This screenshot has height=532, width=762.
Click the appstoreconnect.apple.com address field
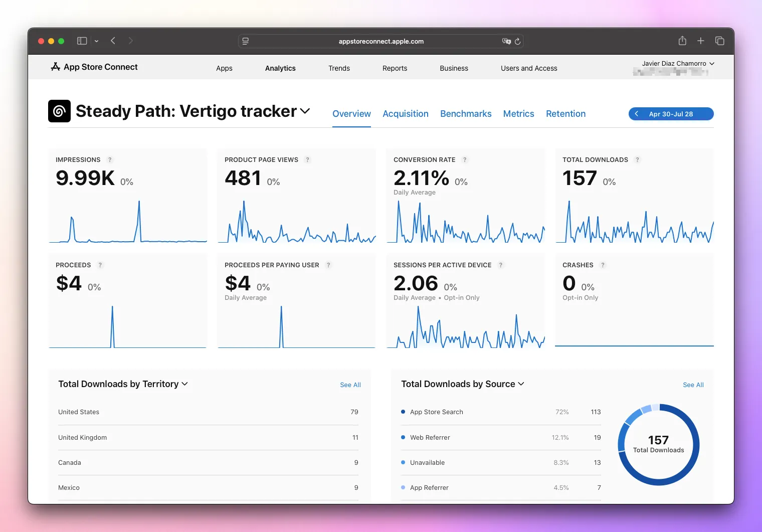pos(381,42)
